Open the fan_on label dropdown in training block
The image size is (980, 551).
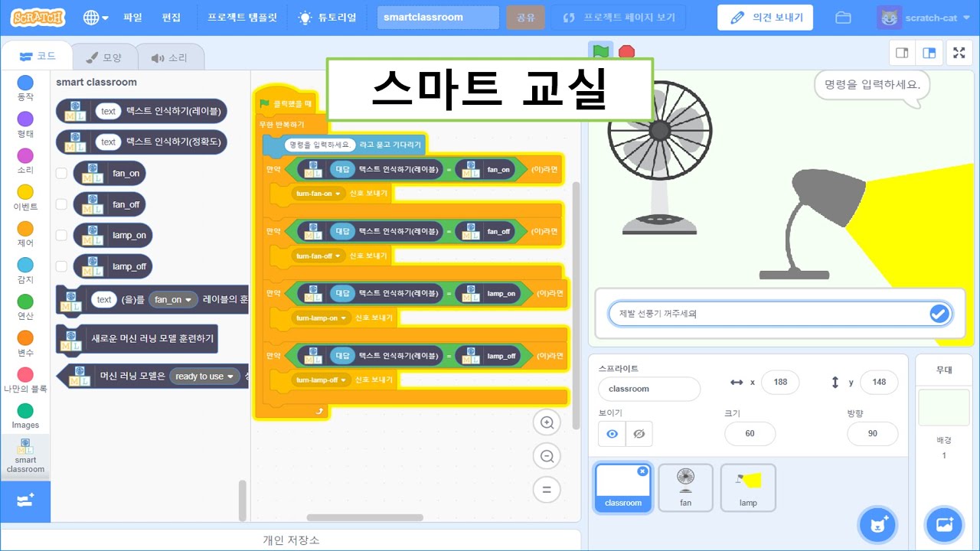coord(174,299)
